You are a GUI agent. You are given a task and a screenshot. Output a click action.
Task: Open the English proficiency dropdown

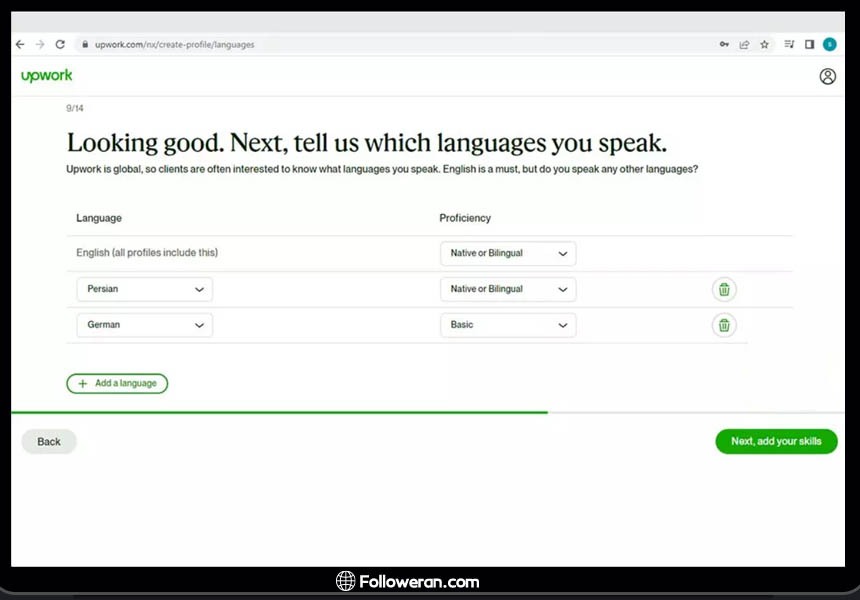[x=508, y=254]
